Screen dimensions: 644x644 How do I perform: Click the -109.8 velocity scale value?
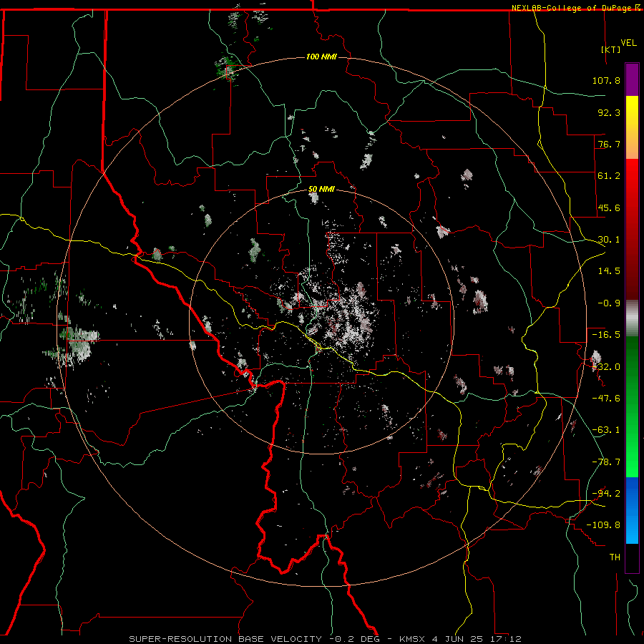click(x=603, y=525)
